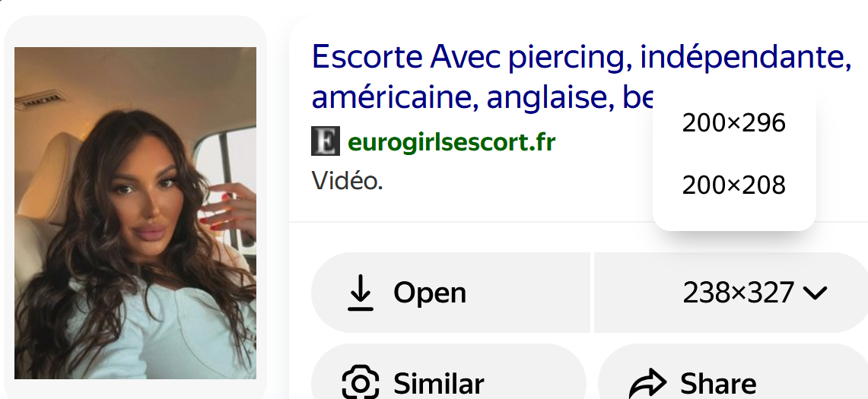Viewport: 868px width, 399px height.
Task: Click the Share button label
Action: pos(718,384)
